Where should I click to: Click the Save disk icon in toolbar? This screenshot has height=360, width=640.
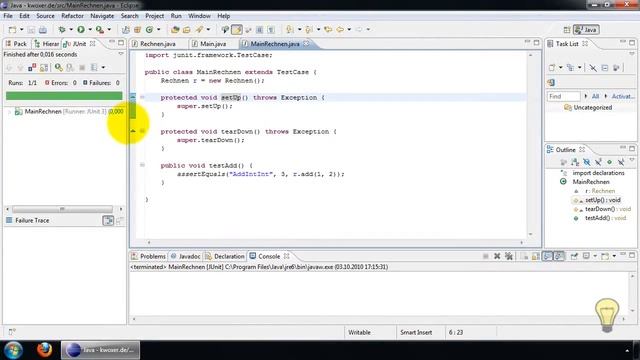(31, 29)
